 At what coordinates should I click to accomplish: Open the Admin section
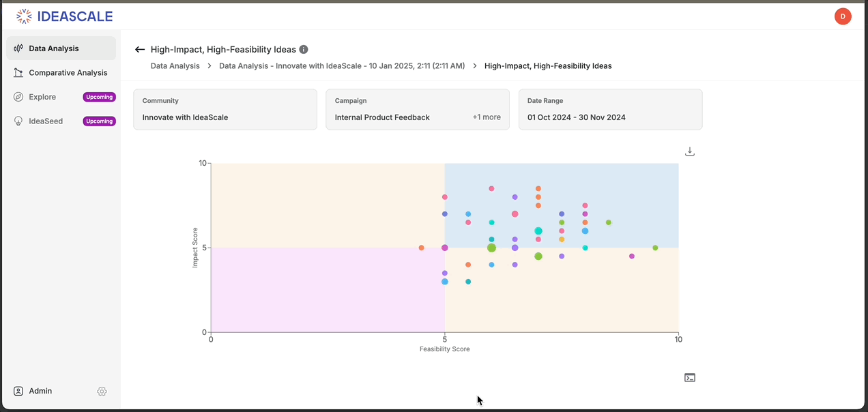[x=40, y=391]
